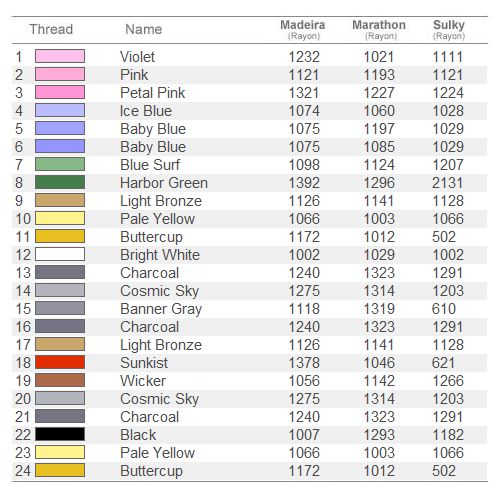Click the Madeira Rayon column header
The height and width of the screenshot is (492, 500).
pos(303,30)
